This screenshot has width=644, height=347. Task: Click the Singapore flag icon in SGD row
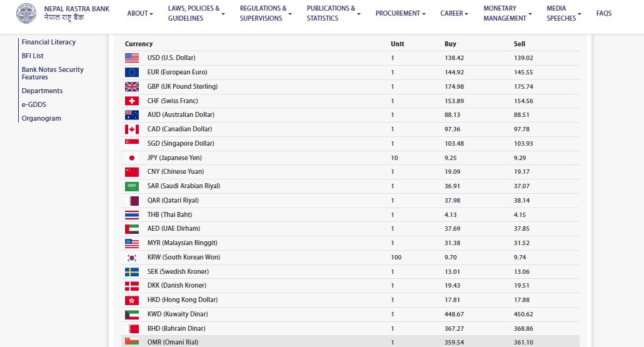tap(132, 143)
